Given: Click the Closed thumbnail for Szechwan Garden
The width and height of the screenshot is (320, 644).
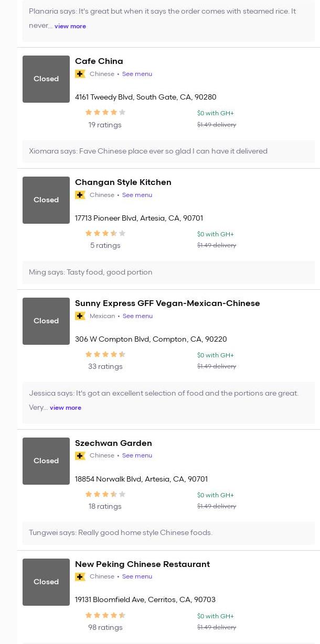Looking at the screenshot, I should click(x=46, y=461).
